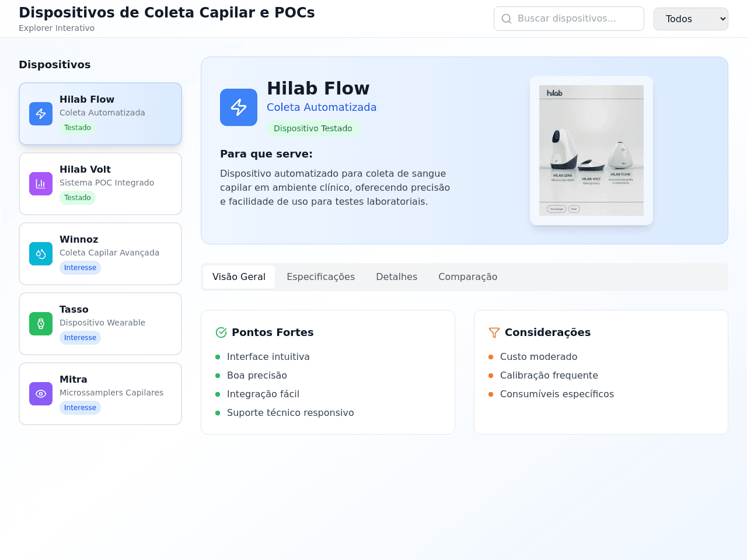The width and height of the screenshot is (747, 560).
Task: Open the Detalhes tab
Action: pos(396,277)
